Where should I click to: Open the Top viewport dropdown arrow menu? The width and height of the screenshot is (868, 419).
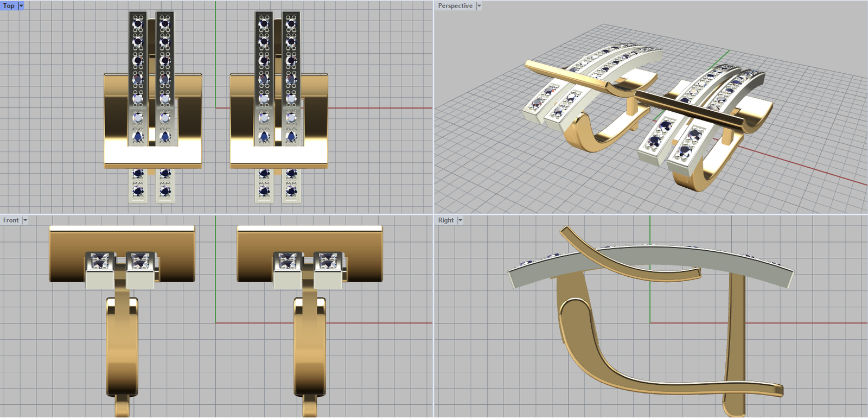21,5
